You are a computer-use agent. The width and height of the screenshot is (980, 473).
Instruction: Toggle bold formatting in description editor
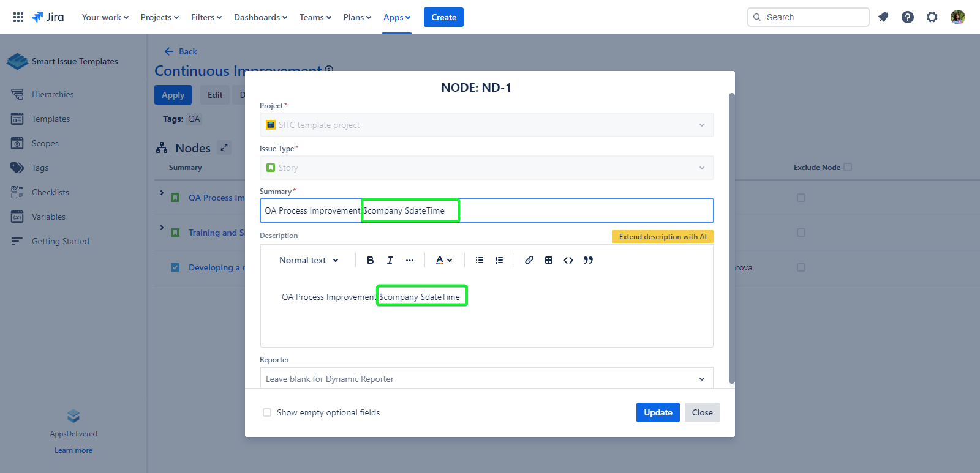point(370,260)
